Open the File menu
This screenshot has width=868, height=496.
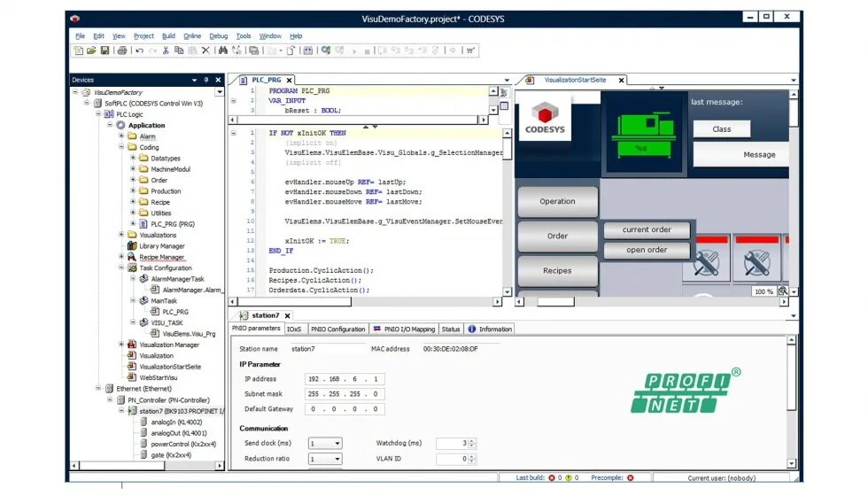click(81, 36)
